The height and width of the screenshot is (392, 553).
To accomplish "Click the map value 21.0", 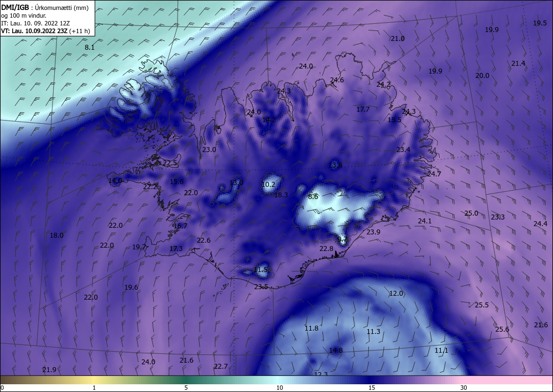I will (x=398, y=38).
